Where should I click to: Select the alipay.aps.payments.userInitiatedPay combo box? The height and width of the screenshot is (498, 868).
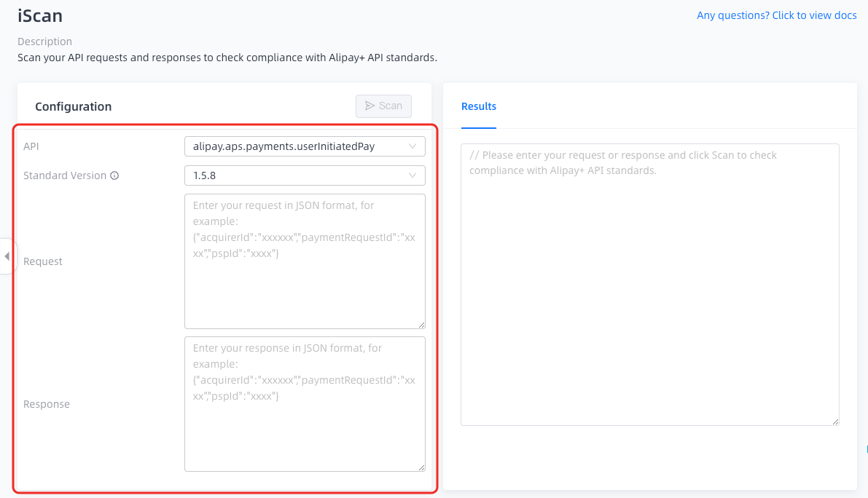(295, 146)
